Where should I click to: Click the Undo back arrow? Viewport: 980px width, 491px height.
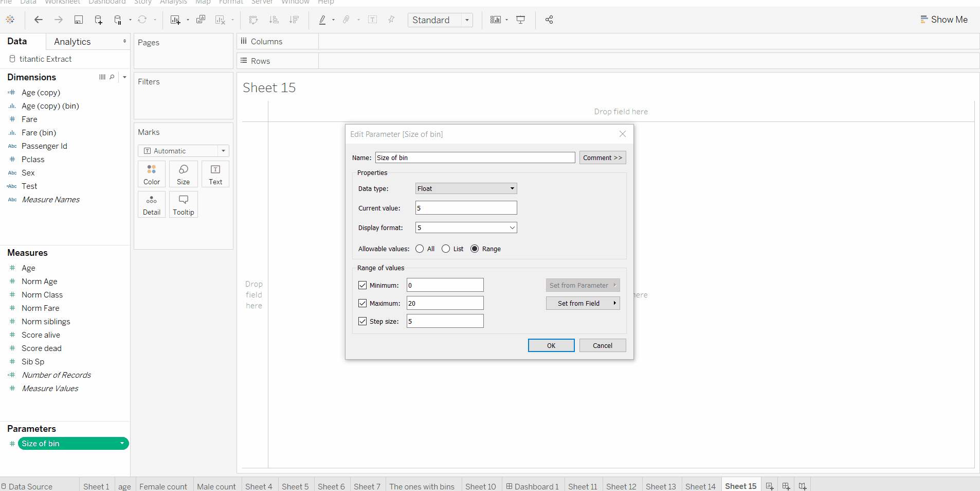(x=38, y=20)
